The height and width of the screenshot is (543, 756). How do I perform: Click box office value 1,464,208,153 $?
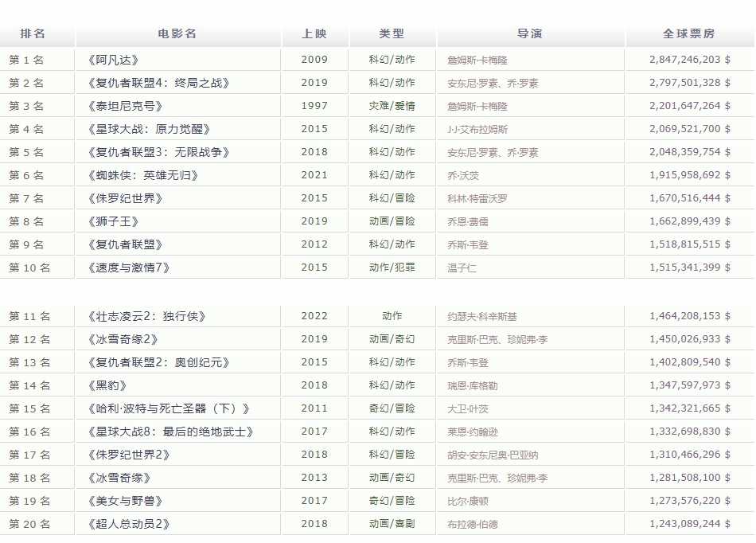(x=690, y=316)
